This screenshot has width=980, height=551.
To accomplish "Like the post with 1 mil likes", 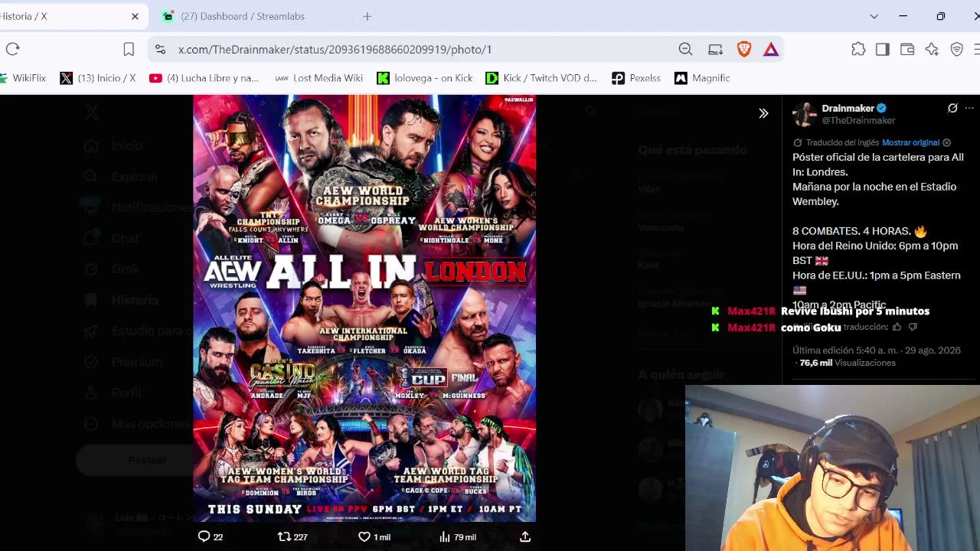I will pos(374,537).
